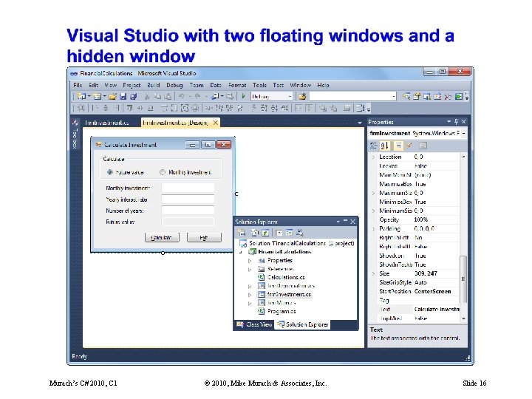Click the Properties Window icon in the main toolbar

click(417, 96)
